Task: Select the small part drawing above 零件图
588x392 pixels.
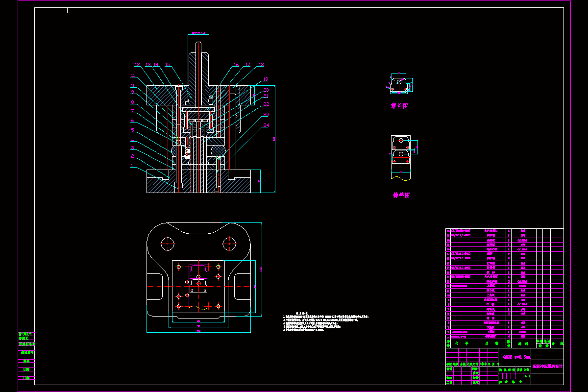Action: 399,84
